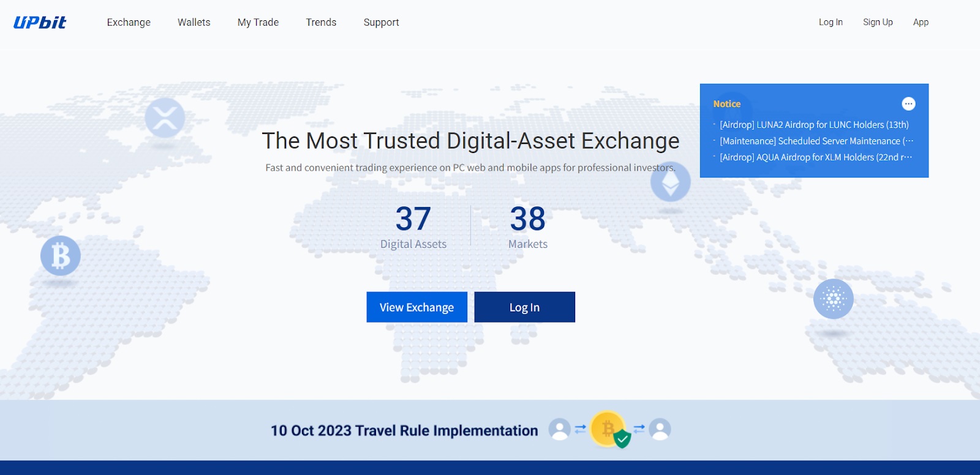Image resolution: width=980 pixels, height=475 pixels.
Task: Open the Exchange menu
Action: click(129, 23)
